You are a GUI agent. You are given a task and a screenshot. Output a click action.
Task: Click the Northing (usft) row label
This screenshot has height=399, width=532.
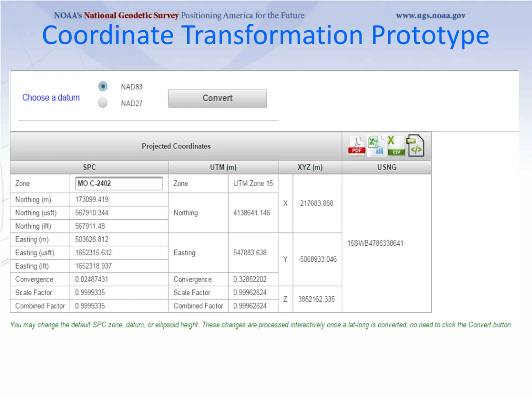tap(36, 213)
